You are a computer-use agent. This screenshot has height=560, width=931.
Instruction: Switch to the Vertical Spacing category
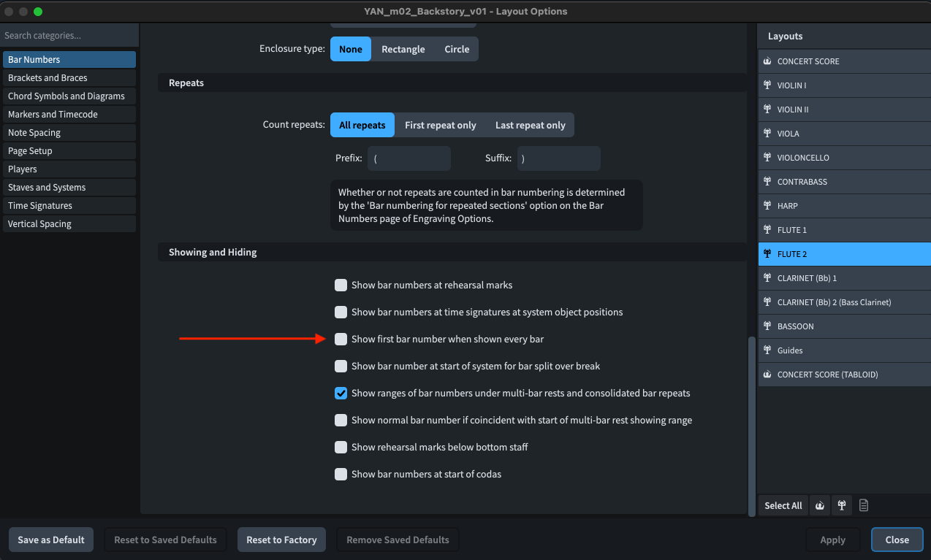point(39,224)
